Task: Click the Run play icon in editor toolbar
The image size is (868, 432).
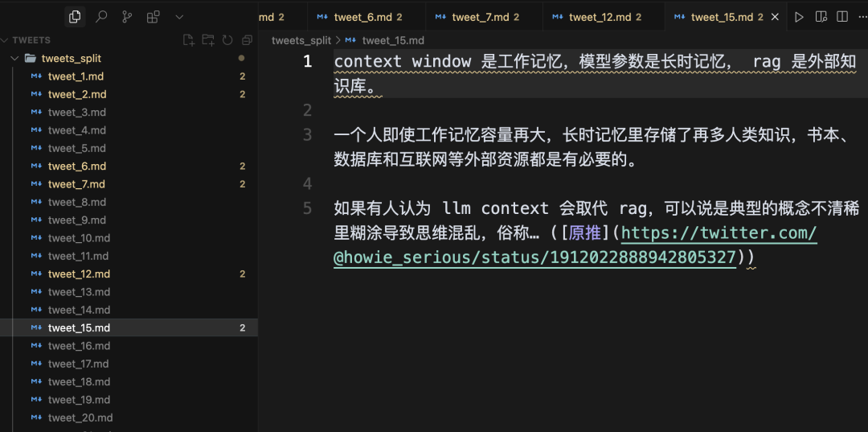Action: (x=799, y=17)
